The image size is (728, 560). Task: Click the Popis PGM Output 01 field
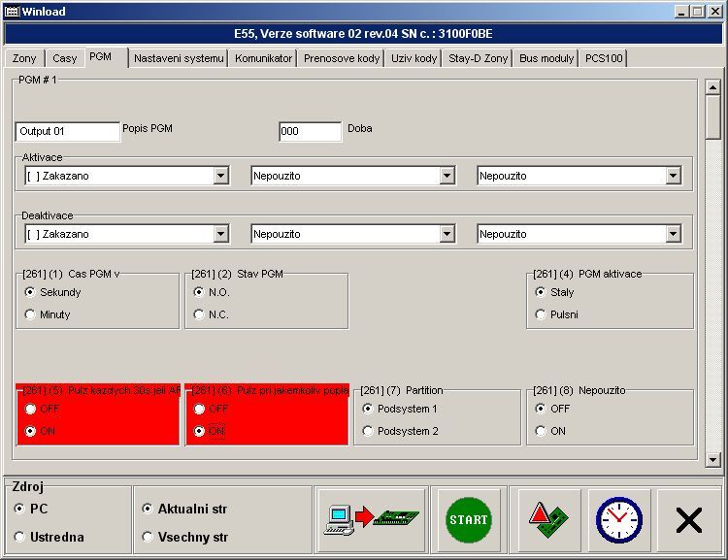(x=67, y=131)
